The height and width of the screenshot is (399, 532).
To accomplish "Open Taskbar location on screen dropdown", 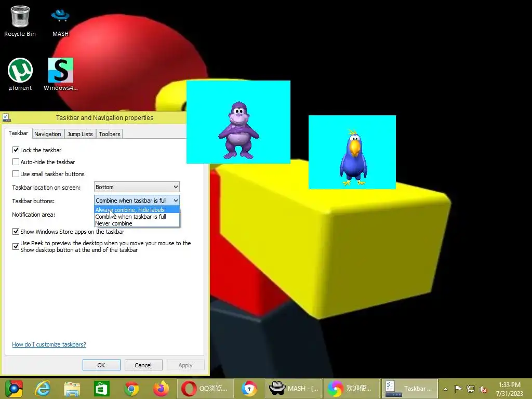I will [137, 187].
